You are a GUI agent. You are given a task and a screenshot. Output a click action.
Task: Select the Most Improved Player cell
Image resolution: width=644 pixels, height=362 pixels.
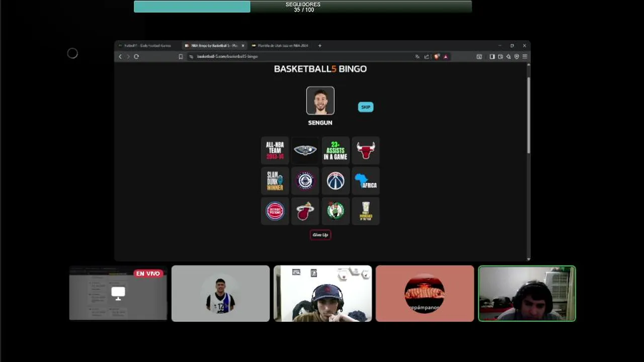coord(366,211)
